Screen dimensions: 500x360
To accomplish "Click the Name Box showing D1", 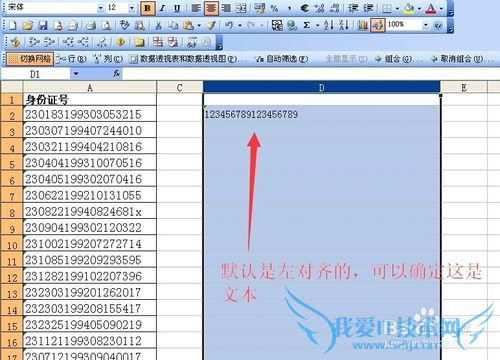I will tap(35, 74).
